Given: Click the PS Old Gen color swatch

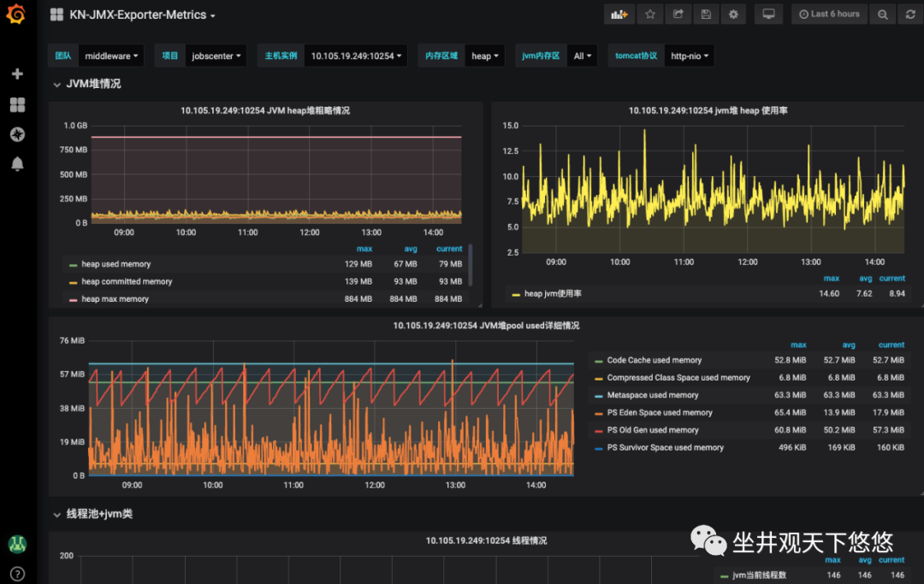Looking at the screenshot, I should (x=599, y=431).
